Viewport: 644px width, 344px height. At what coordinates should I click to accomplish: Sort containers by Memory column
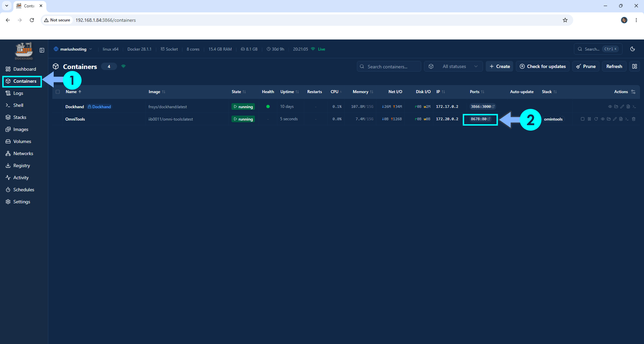point(363,92)
